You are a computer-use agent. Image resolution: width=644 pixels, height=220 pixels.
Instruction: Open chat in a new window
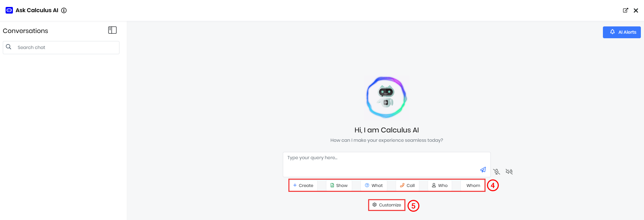626,10
